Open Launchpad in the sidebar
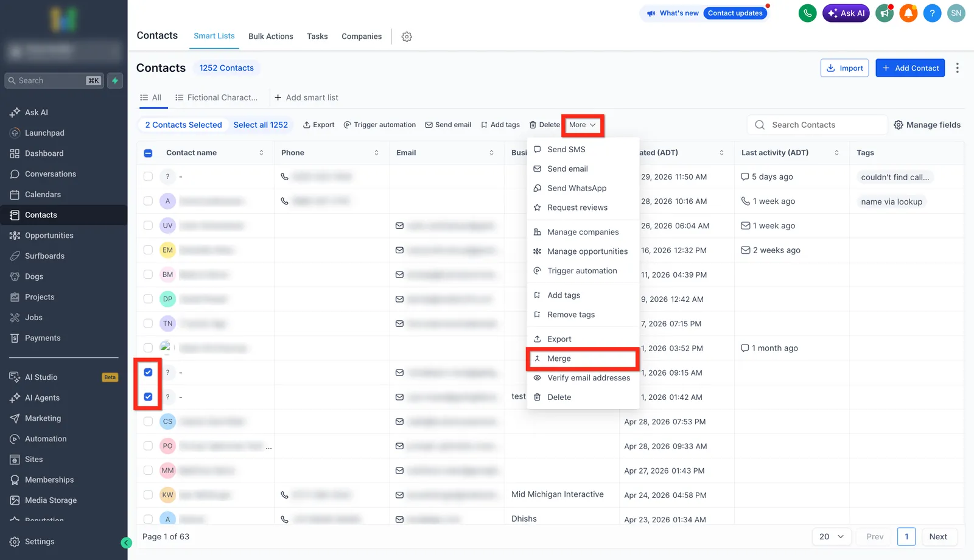This screenshot has height=560, width=974. (44, 133)
